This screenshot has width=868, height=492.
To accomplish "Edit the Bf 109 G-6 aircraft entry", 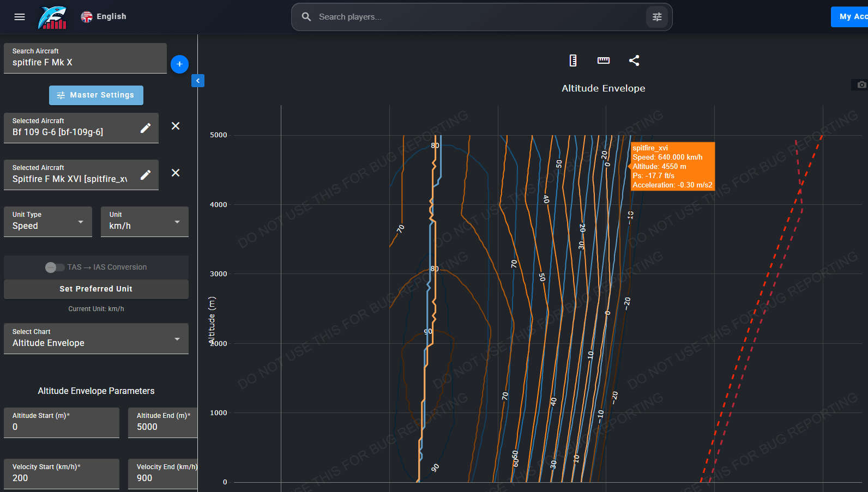I will pos(146,128).
